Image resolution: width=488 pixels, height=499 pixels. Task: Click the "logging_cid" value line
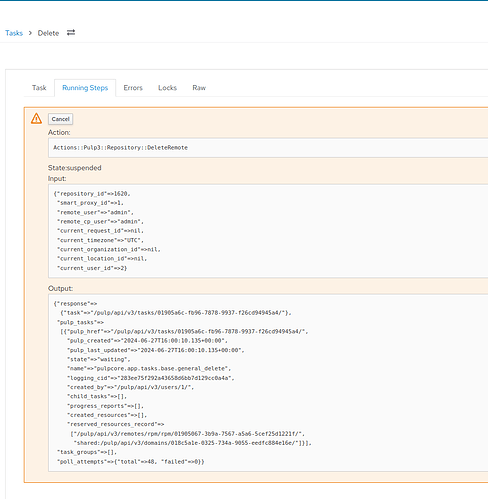tap(150, 378)
